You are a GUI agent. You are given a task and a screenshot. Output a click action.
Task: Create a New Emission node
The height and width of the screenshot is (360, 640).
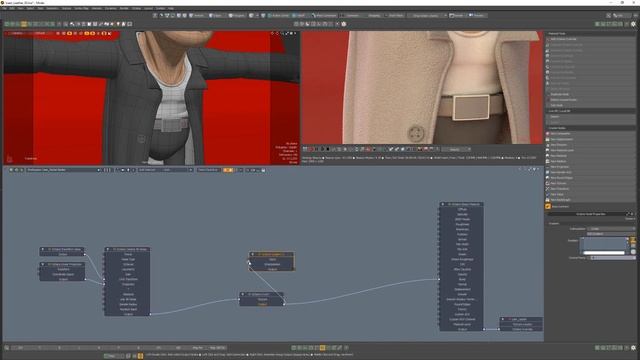pos(591,145)
